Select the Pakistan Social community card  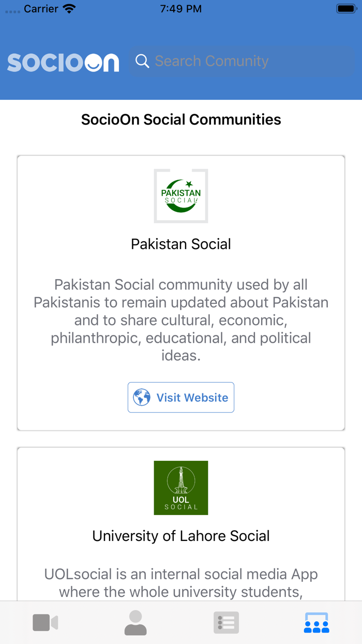tap(180, 292)
